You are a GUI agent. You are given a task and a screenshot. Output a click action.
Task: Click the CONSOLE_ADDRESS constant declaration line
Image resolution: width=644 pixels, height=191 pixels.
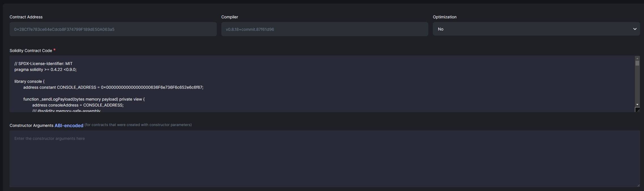[x=113, y=87]
